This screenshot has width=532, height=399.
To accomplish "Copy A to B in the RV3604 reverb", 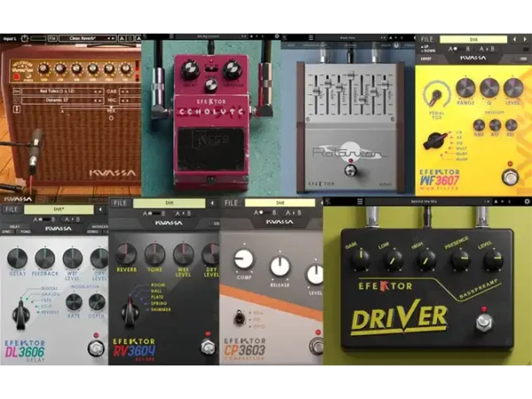I will [184, 214].
